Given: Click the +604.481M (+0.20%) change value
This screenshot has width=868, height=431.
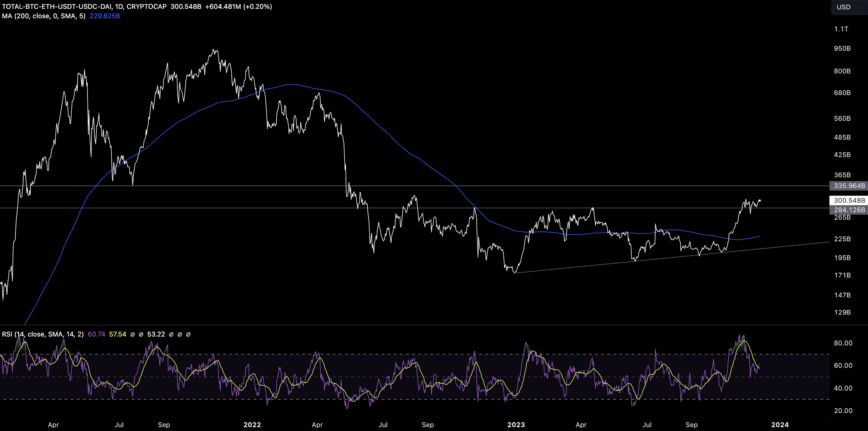Looking at the screenshot, I should pyautogui.click(x=239, y=7).
